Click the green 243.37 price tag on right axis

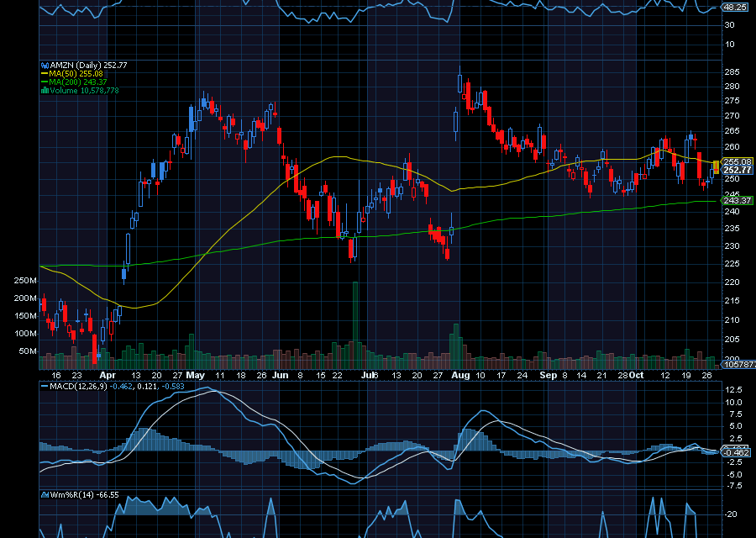pyautogui.click(x=738, y=200)
